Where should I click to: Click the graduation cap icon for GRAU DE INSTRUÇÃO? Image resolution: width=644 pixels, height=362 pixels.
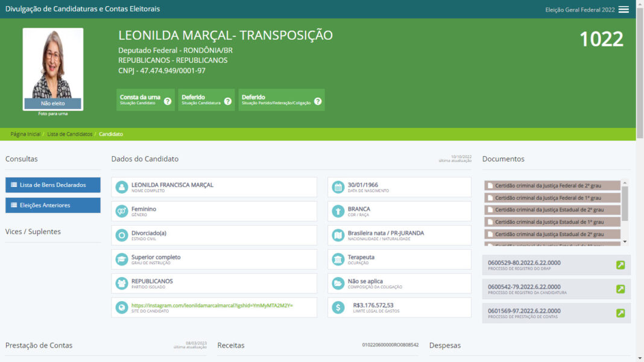(x=122, y=259)
